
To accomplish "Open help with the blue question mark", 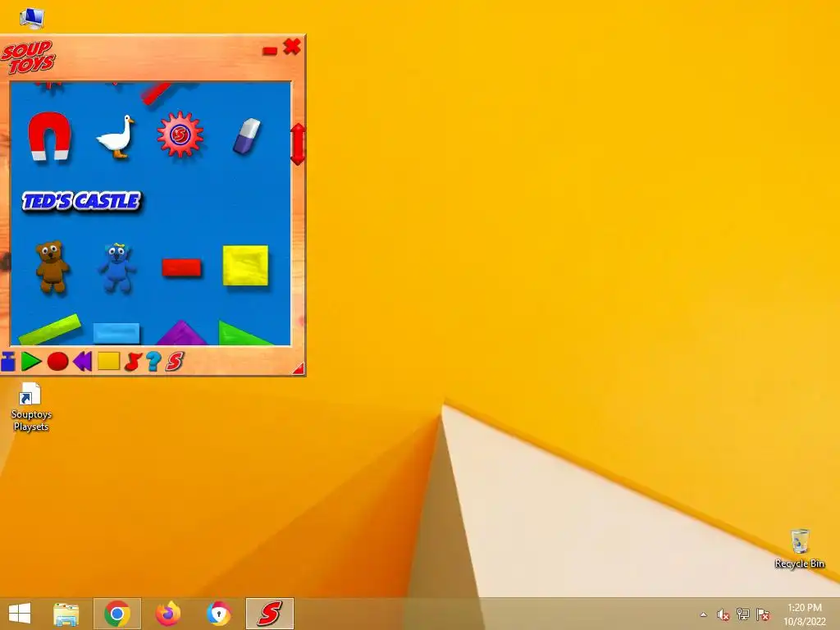I will tap(153, 362).
